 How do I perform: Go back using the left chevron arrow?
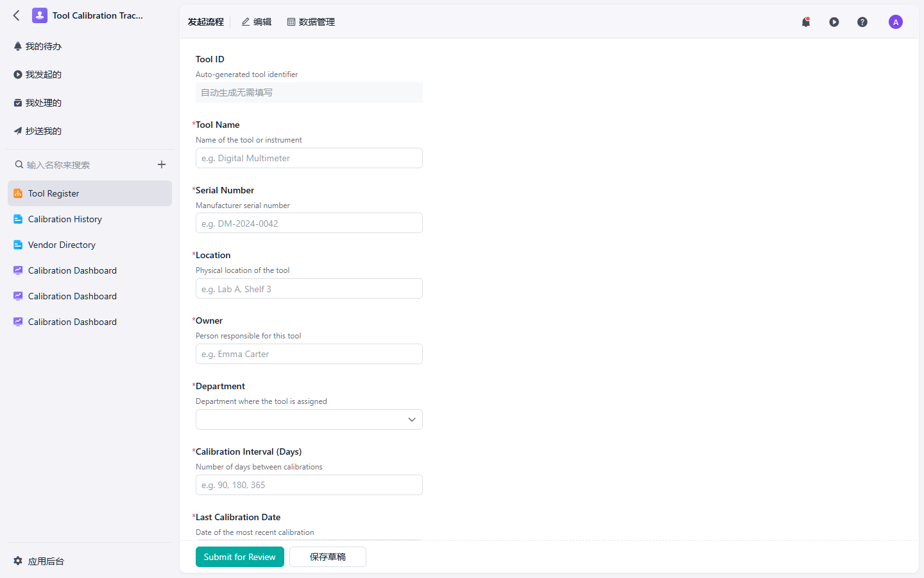(x=17, y=15)
